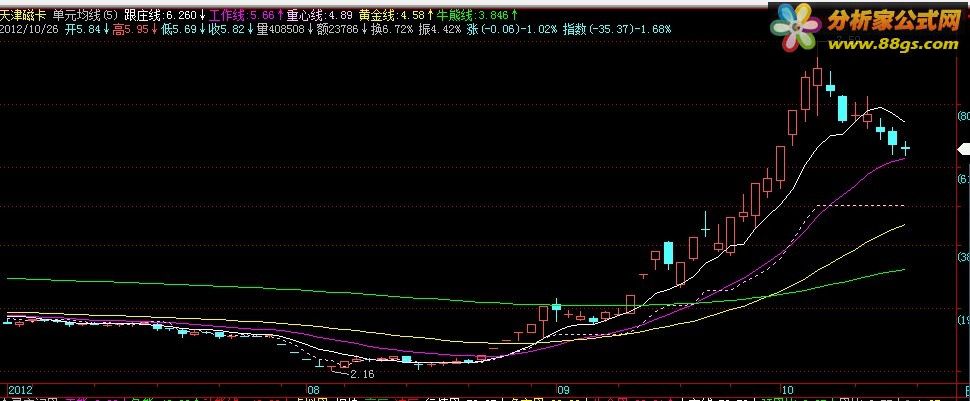Click the close price 收5.82
This screenshot has height=401, width=970.
[x=228, y=29]
